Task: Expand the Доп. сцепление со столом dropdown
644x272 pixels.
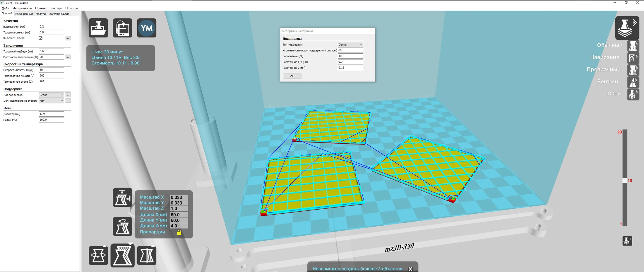Action: click(51, 101)
